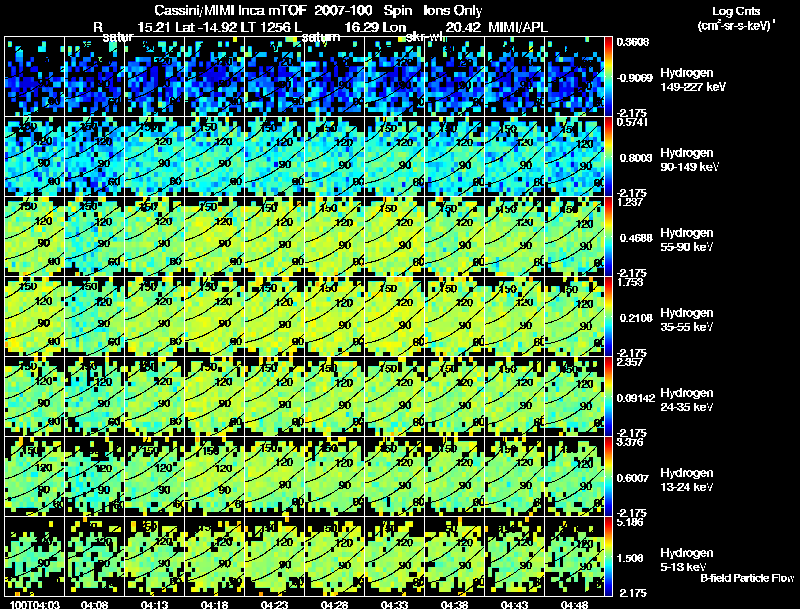The width and height of the screenshot is (800, 609).
Task: Click the 2.357 colorbar value
Action: click(630, 362)
